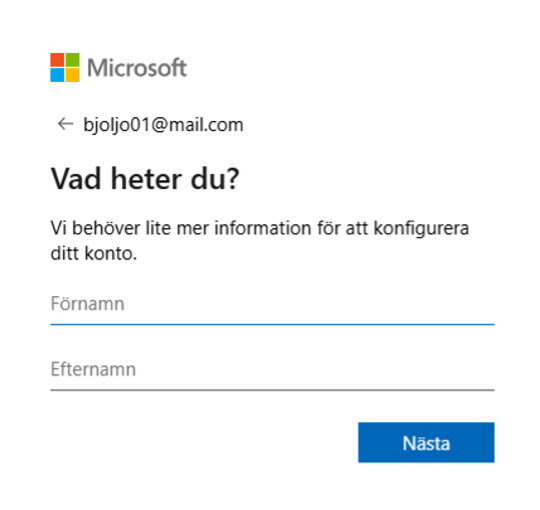Click the Microsoft wordmark text
The image size is (540, 510).
(137, 67)
